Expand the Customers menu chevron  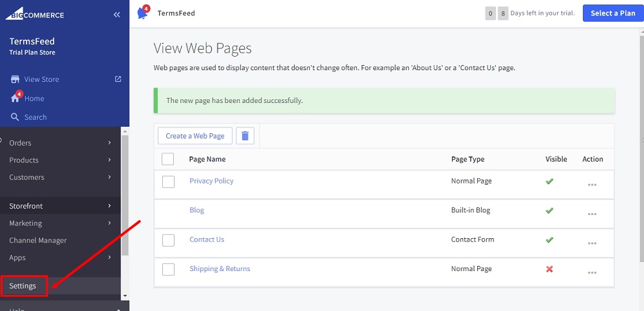[x=109, y=177]
